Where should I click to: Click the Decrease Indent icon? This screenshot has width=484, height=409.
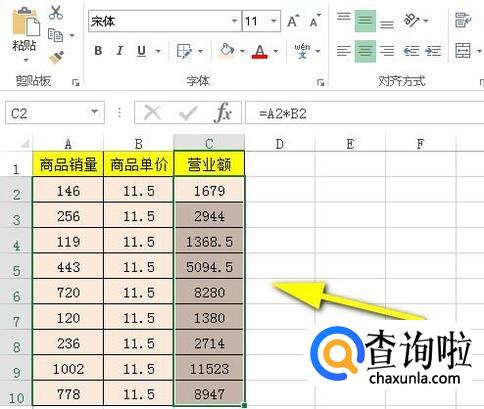point(411,51)
